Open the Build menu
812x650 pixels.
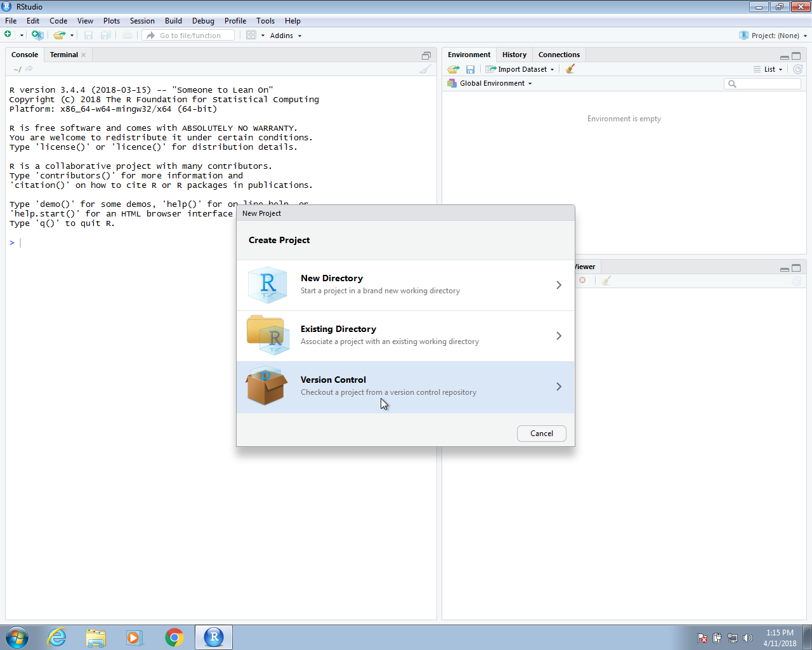click(173, 21)
